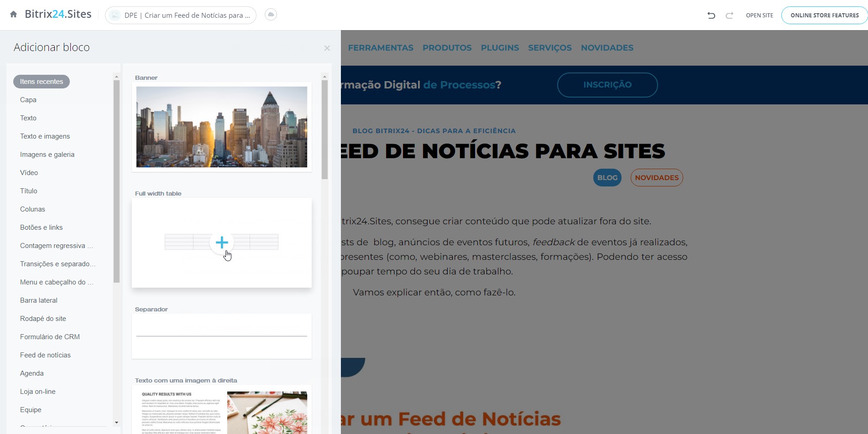The width and height of the screenshot is (868, 434).
Task: Click BLOG BITRIX24 - DICAS PARA A EFICIÊNCIA text
Action: [434, 131]
